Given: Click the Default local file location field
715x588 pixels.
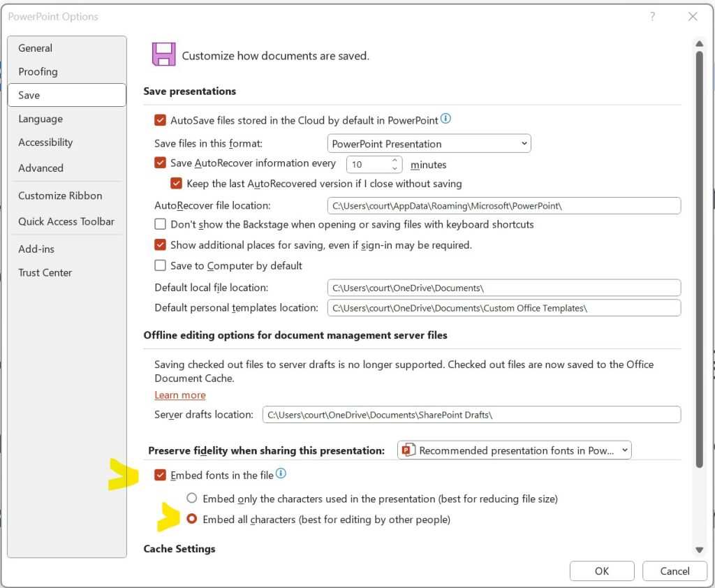Looking at the screenshot, I should point(504,288).
